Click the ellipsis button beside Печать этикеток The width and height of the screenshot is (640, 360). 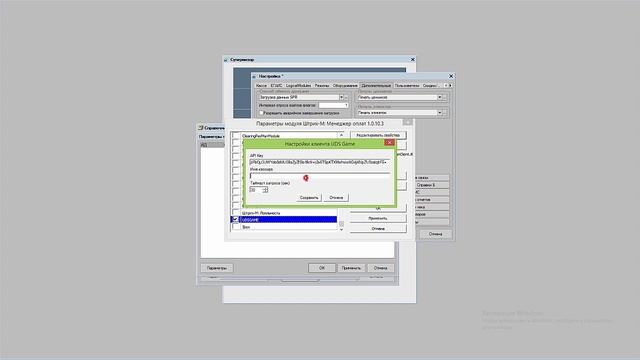pyautogui.click(x=444, y=112)
